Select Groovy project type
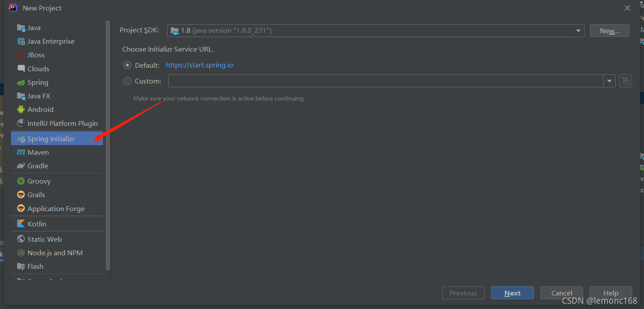Screen dimensions: 644x309 (x=57, y=181)
